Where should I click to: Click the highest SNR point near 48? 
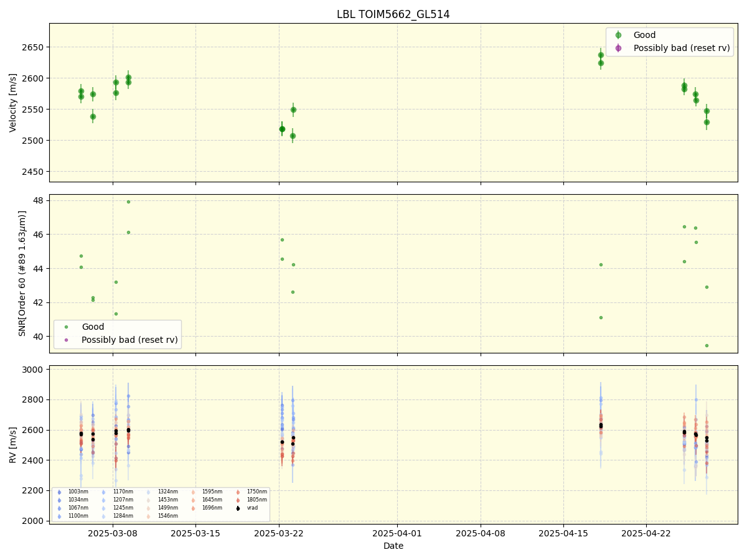(x=128, y=202)
